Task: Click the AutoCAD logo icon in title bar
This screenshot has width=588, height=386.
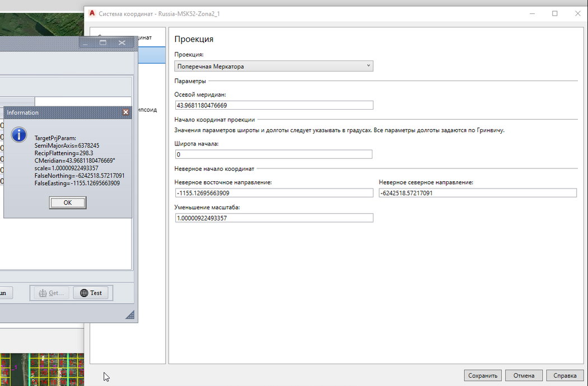Action: click(91, 13)
